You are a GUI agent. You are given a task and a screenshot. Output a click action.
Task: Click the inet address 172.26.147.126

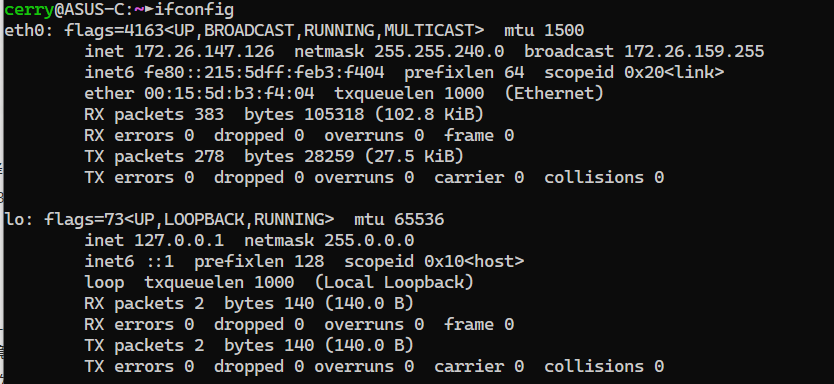tap(204, 52)
